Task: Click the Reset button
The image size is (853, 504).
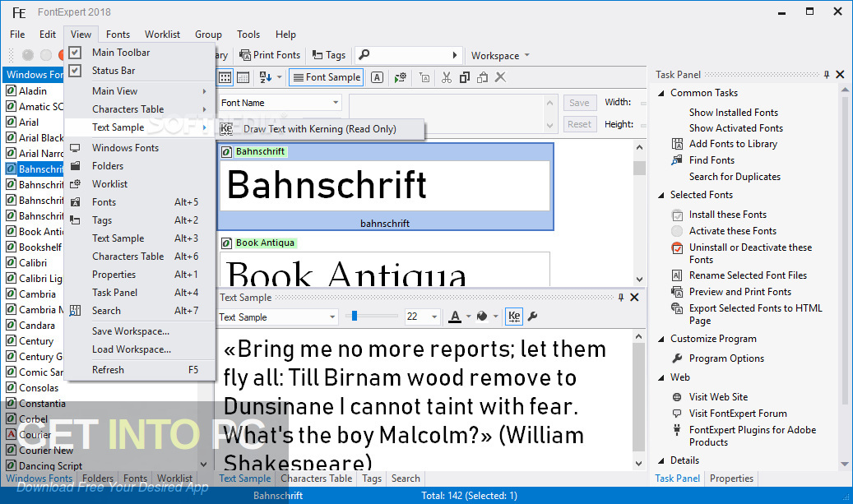Action: (579, 124)
